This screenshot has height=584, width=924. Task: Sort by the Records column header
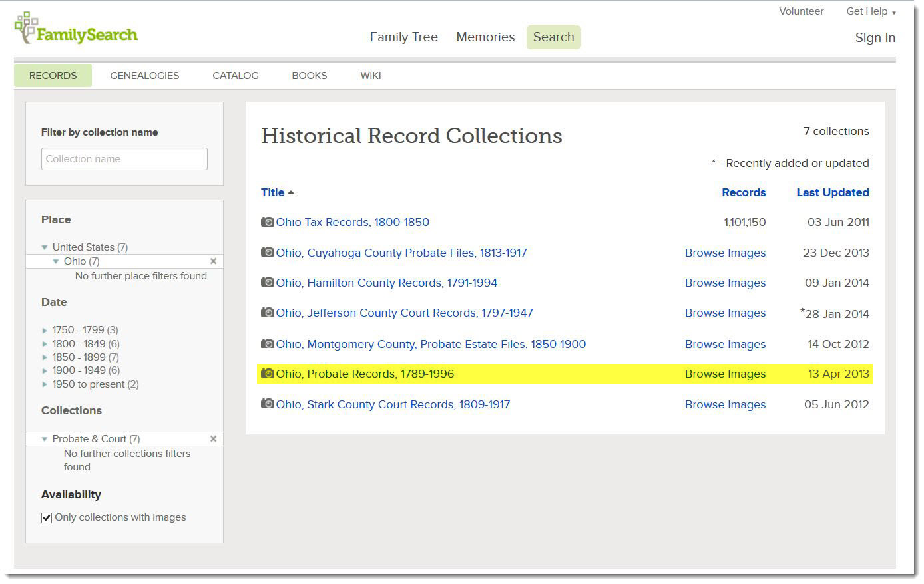click(744, 192)
